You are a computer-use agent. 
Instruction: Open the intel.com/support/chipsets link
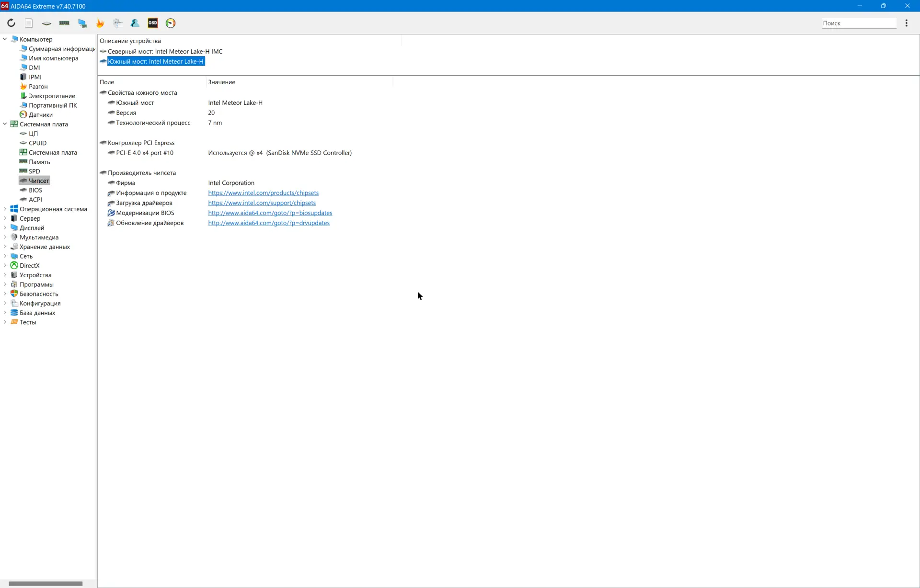click(x=262, y=203)
